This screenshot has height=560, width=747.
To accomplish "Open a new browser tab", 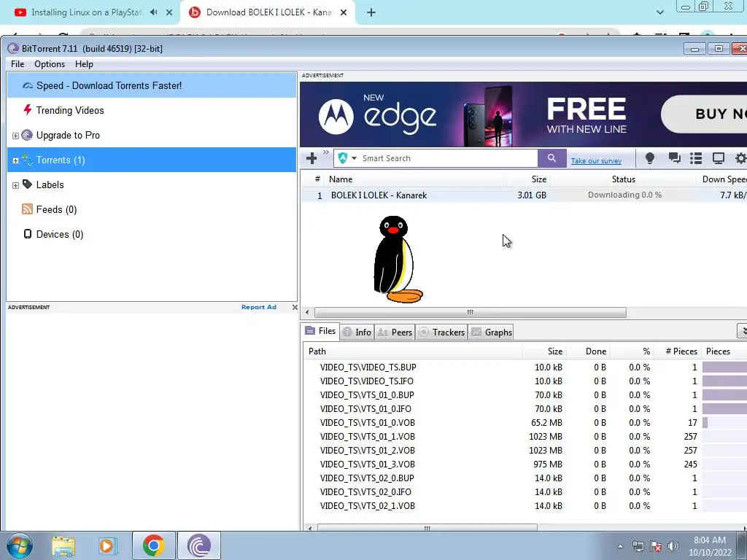I will (371, 13).
